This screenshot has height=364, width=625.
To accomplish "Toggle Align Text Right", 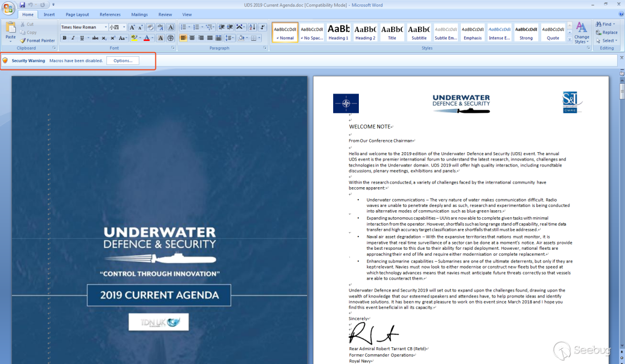I will point(201,38).
